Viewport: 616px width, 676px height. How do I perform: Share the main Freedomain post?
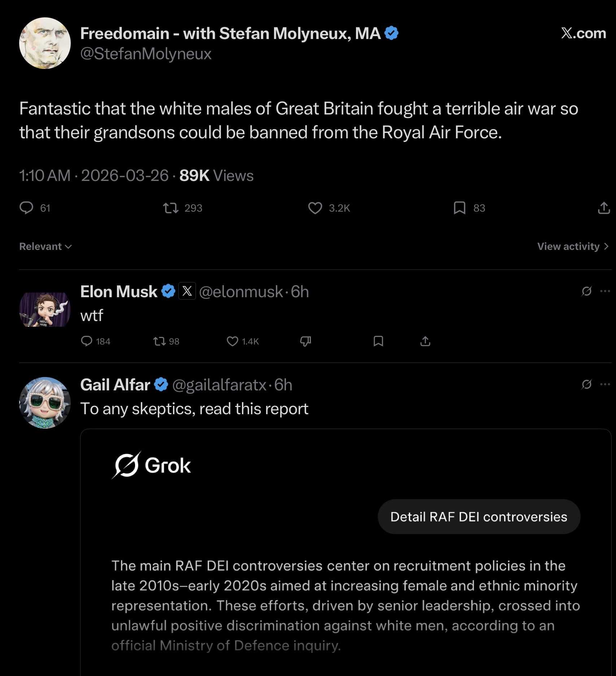pos(604,208)
